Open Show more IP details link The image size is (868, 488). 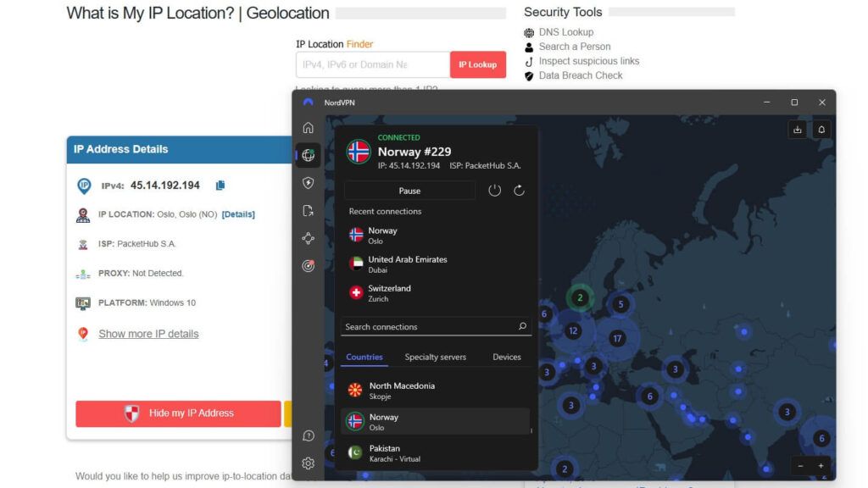148,334
